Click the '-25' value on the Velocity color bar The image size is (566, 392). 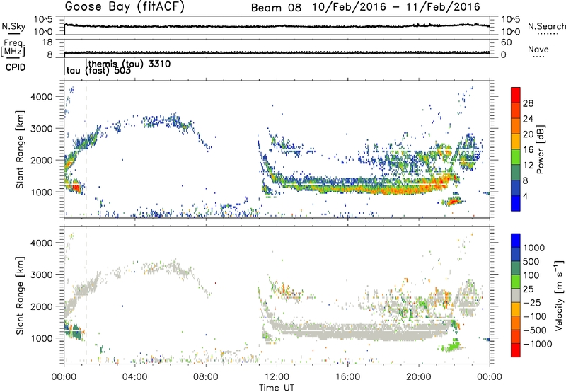click(x=532, y=303)
